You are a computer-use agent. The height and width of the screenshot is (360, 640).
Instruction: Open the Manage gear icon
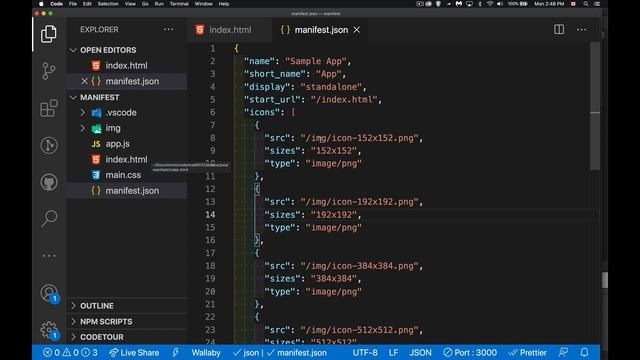(x=49, y=330)
